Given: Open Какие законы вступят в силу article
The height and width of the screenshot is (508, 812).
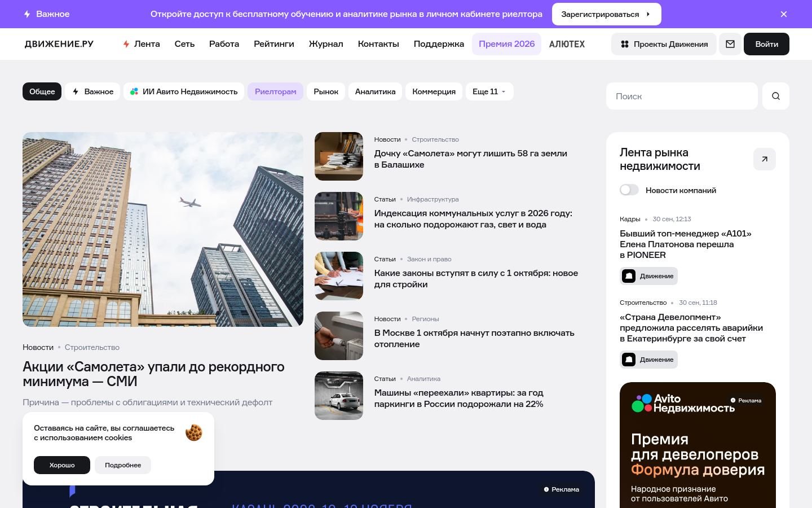Looking at the screenshot, I should (476, 278).
